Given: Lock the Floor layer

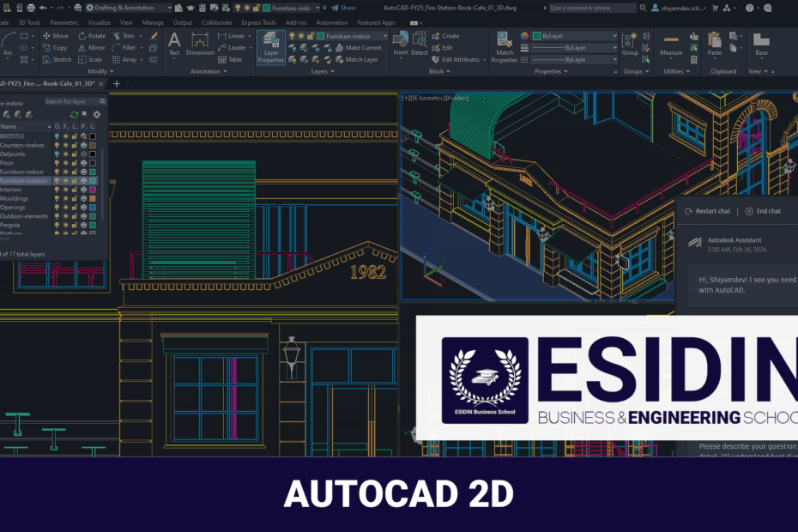Looking at the screenshot, I should point(76,162).
